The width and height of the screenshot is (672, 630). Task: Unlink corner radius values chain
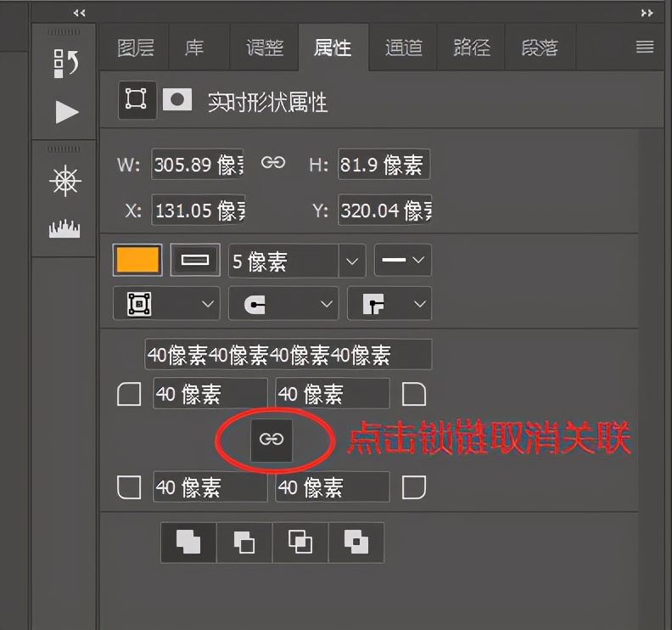tap(272, 440)
